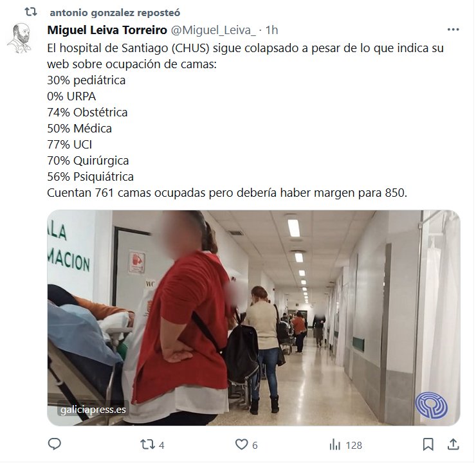Click the repost arrows icon above the avatar
Viewport: 476px width, 463px height.
(31, 12)
